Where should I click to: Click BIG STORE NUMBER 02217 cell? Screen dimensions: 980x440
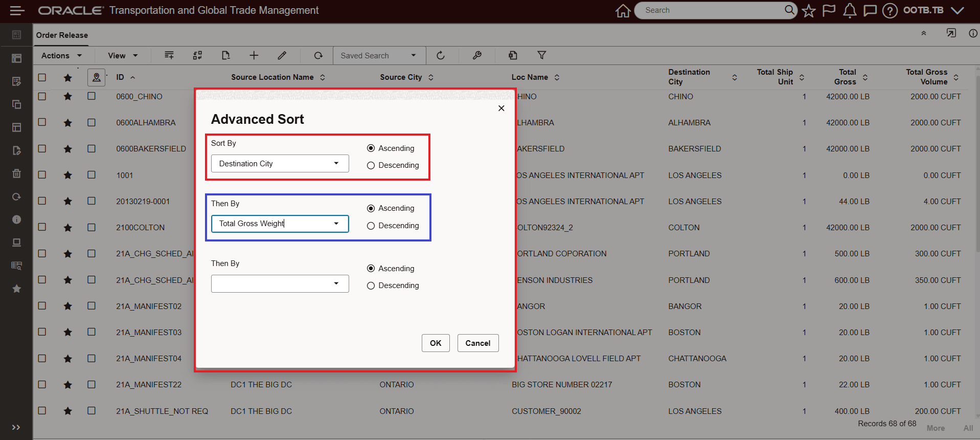point(562,384)
